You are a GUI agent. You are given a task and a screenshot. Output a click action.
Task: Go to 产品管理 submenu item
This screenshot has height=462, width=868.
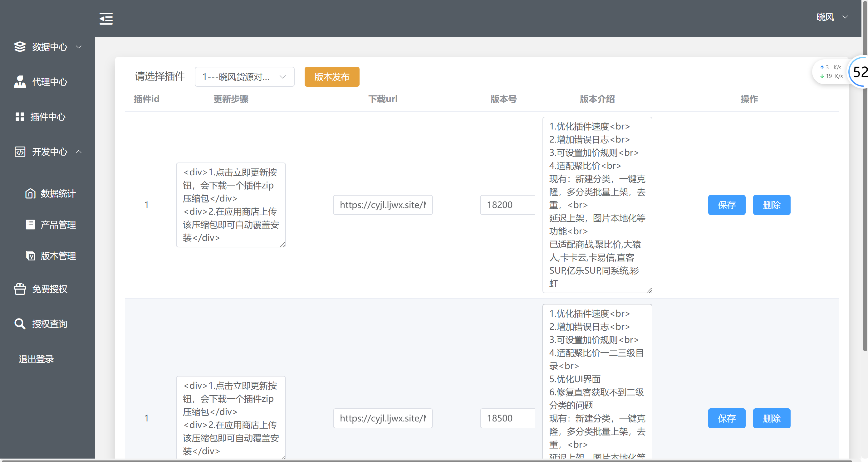click(58, 225)
